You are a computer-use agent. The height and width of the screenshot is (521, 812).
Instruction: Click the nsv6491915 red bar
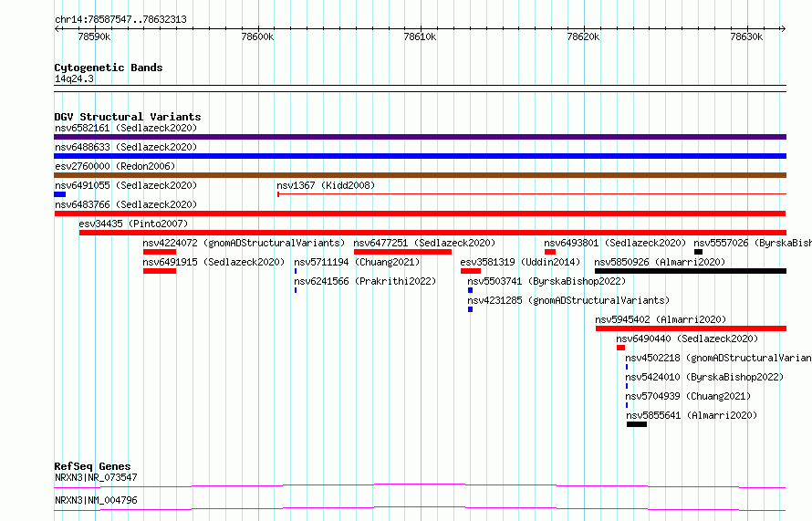[x=160, y=271]
